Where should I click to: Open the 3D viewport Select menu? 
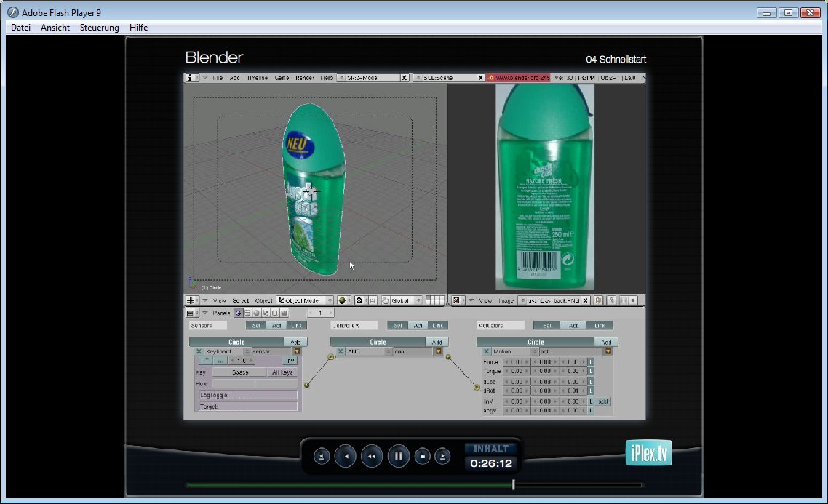240,300
